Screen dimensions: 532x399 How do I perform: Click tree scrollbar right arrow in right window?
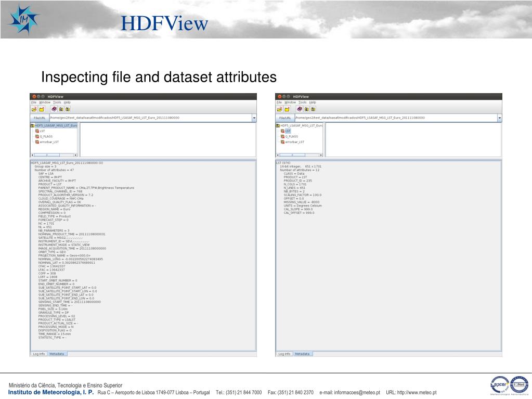tap(321, 155)
